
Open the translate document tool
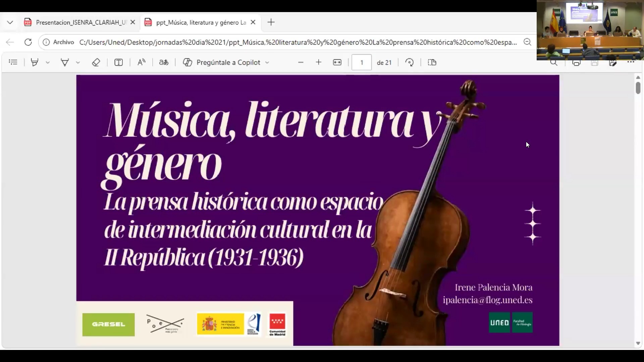(164, 62)
